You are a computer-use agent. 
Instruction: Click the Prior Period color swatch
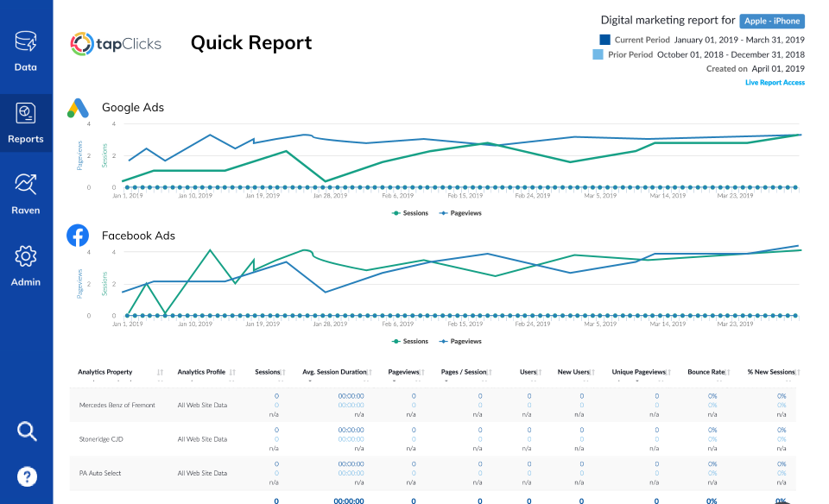[x=601, y=54]
